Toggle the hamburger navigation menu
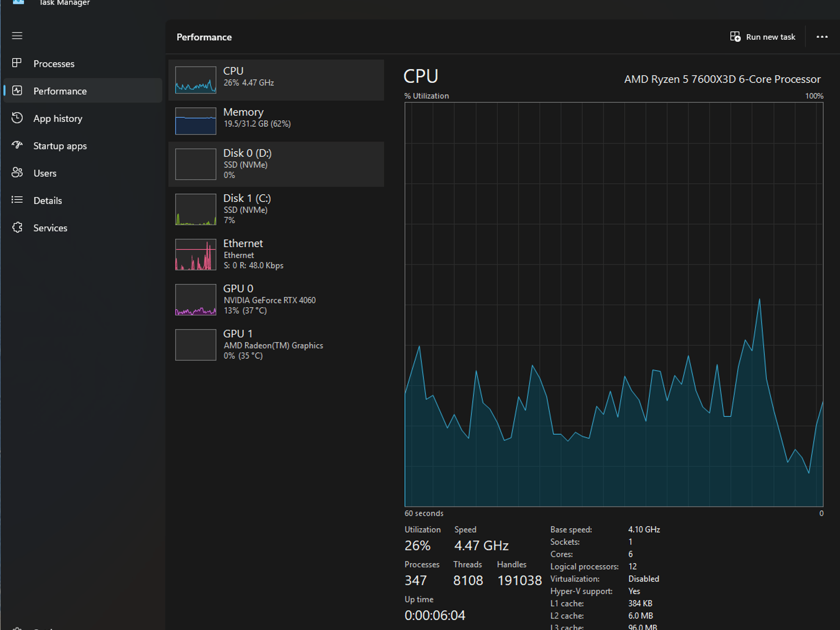This screenshot has width=840, height=630. (17, 36)
